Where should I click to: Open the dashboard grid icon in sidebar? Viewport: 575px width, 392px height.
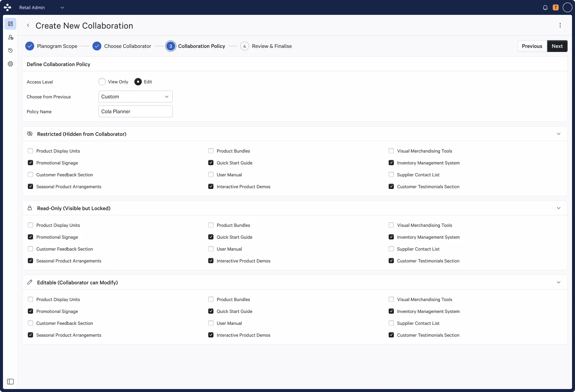click(10, 24)
